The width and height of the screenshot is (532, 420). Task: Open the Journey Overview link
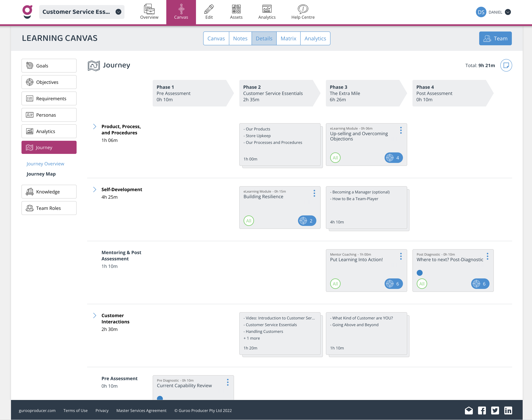tap(45, 164)
